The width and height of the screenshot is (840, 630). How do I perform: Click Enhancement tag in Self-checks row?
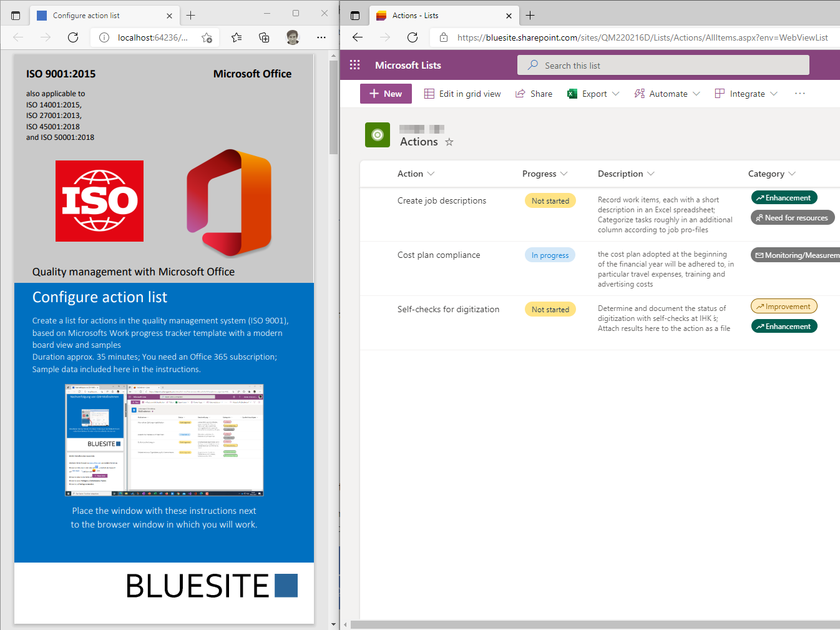click(x=784, y=327)
